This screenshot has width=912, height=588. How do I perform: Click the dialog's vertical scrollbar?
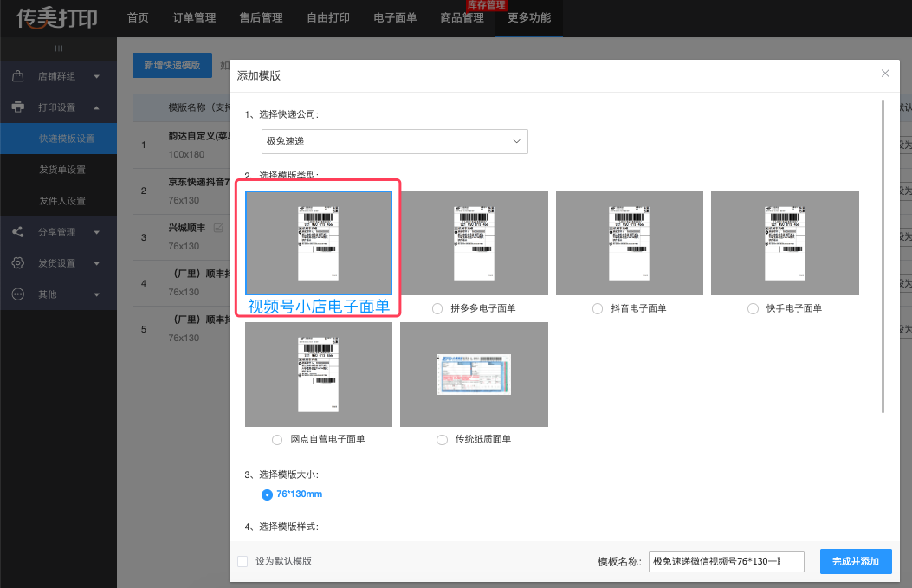click(883, 256)
